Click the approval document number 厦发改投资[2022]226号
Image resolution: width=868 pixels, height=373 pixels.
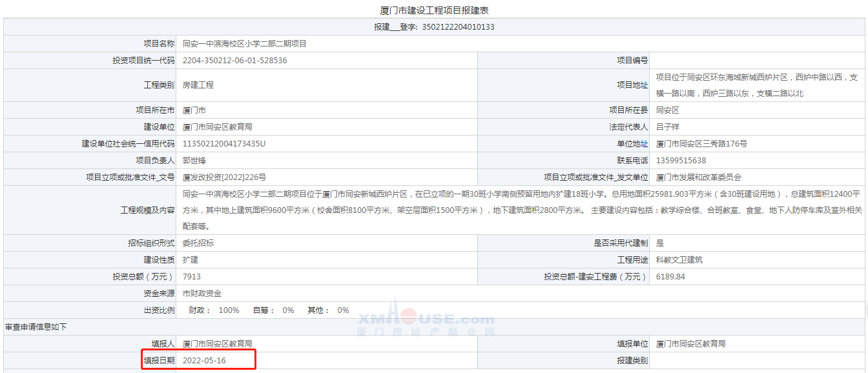[x=224, y=177]
